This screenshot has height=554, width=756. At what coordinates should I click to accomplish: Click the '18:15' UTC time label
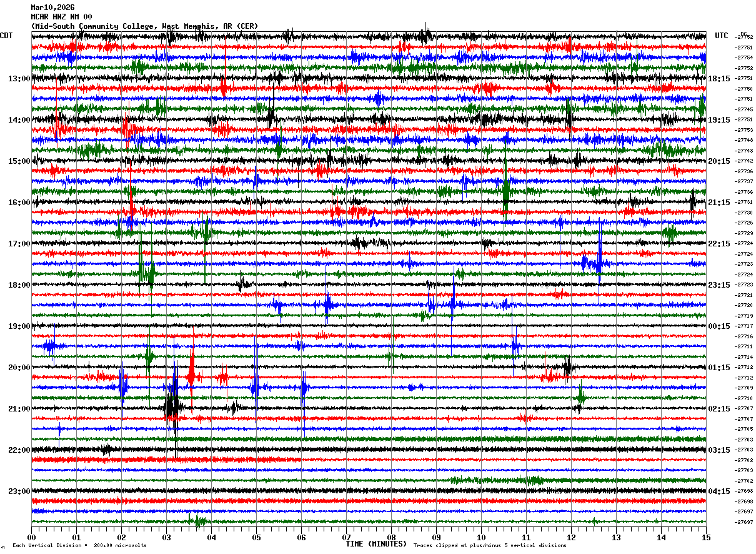point(719,79)
